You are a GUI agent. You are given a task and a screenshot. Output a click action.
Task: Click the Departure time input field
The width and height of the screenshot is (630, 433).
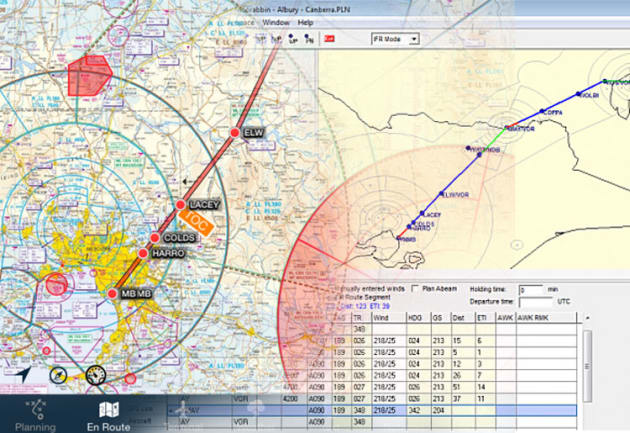[536, 302]
